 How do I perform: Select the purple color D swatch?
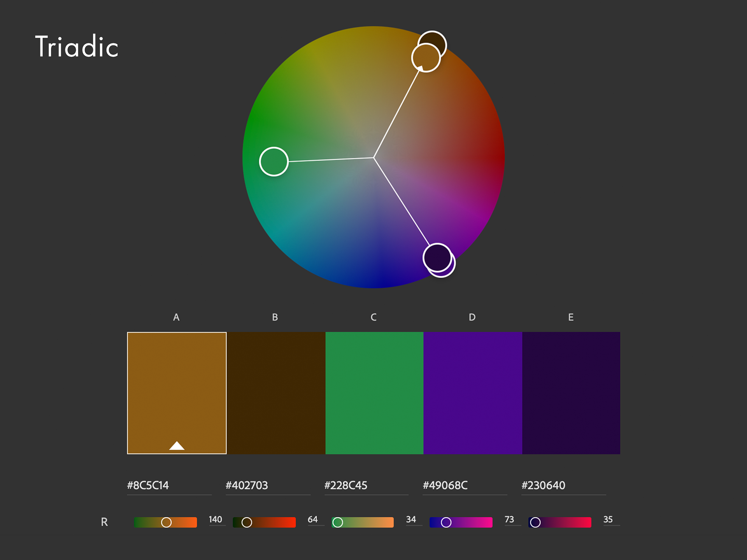[x=473, y=393]
